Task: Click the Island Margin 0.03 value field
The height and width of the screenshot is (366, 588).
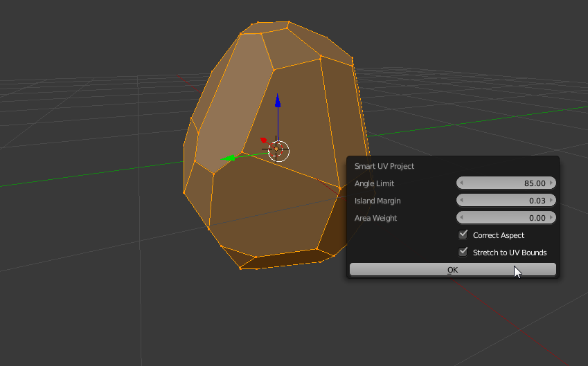Action: pyautogui.click(x=506, y=201)
